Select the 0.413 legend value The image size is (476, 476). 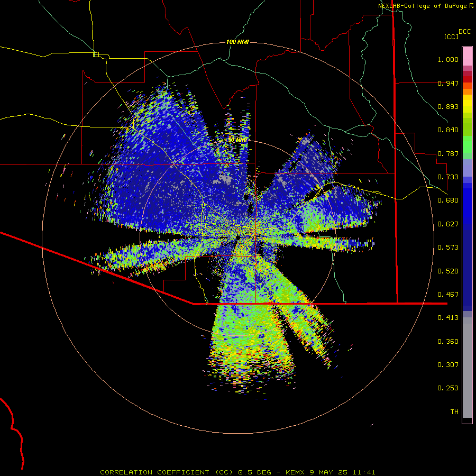448,318
